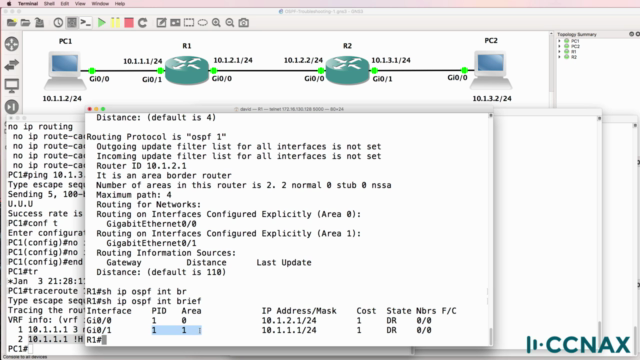
Task: Click the Insert a picture icon
Action: pos(175,23)
